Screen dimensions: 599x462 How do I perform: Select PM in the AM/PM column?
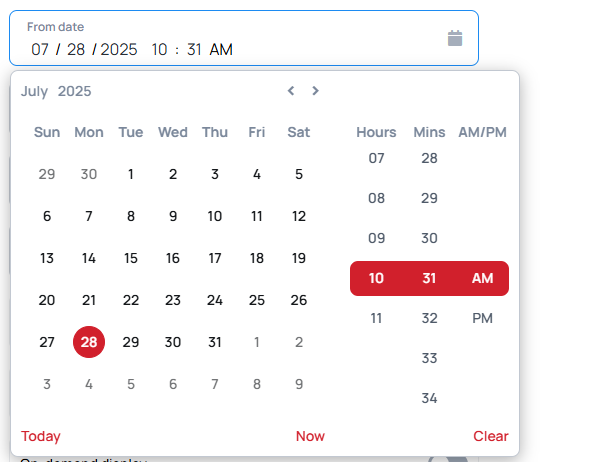click(482, 318)
